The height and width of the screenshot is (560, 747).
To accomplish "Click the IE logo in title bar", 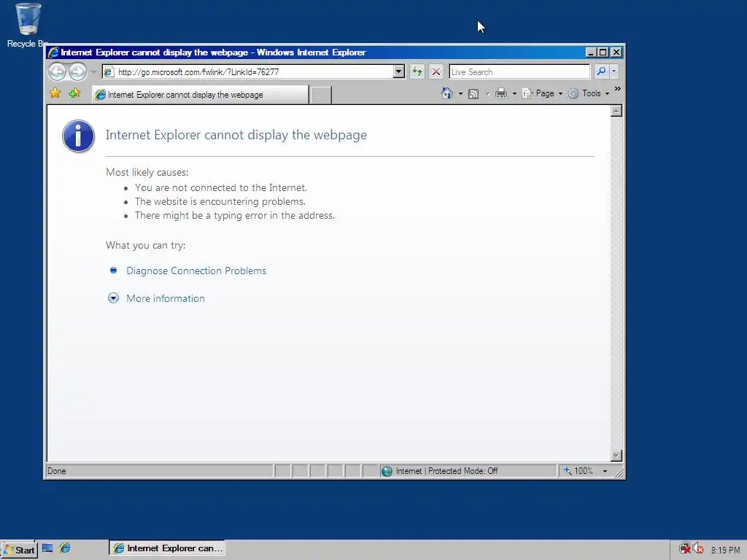I will [53, 52].
